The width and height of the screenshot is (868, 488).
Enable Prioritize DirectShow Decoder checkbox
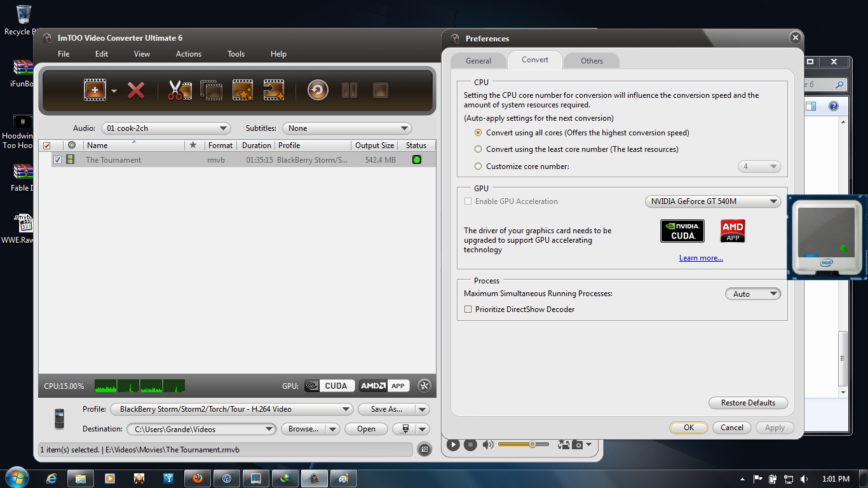(468, 309)
